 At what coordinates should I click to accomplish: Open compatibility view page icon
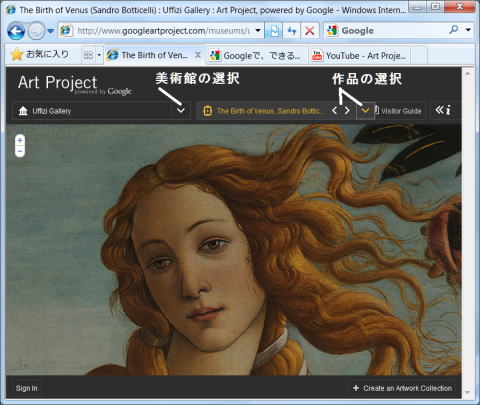point(274,31)
